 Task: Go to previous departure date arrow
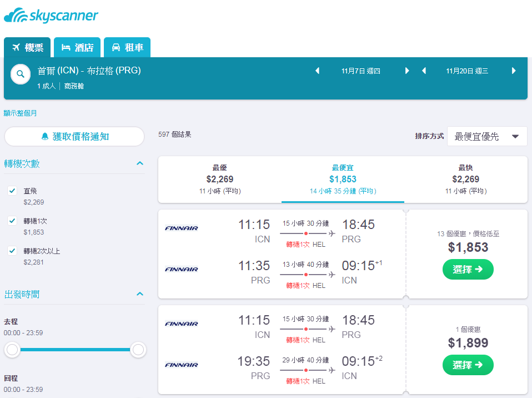coord(317,71)
